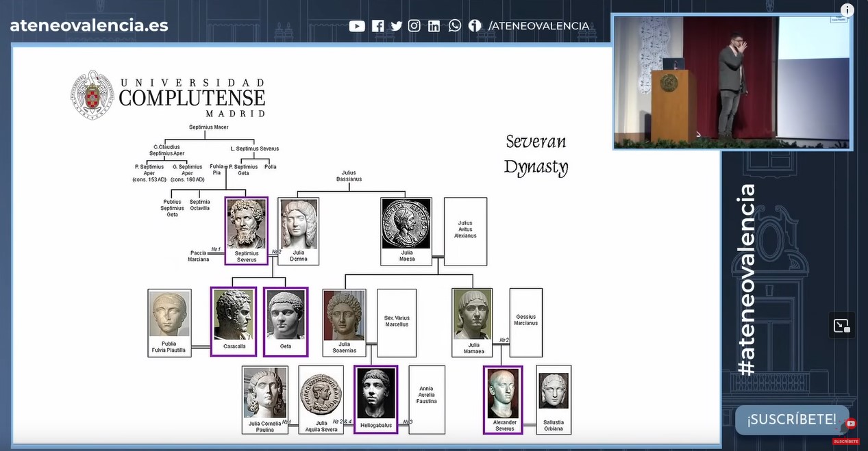
Task: Click the YouTube icon in header
Action: click(x=357, y=26)
